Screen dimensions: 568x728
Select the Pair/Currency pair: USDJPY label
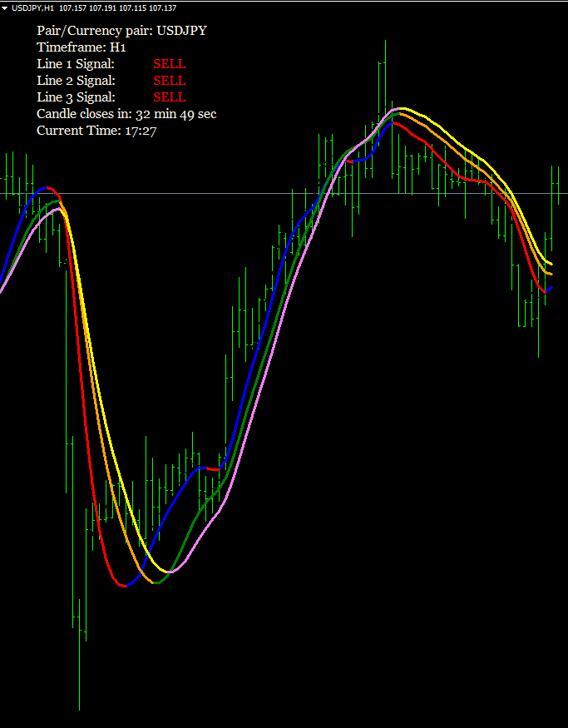point(121,31)
